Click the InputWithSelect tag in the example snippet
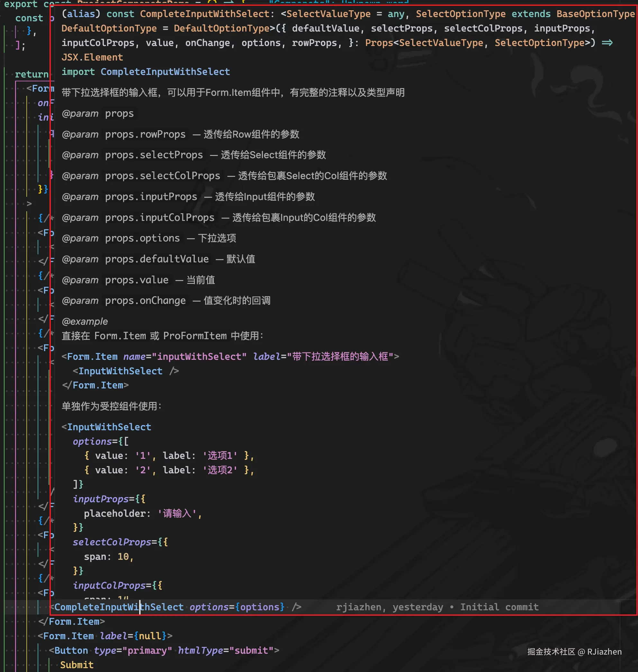Image resolution: width=638 pixels, height=672 pixels. coord(120,371)
